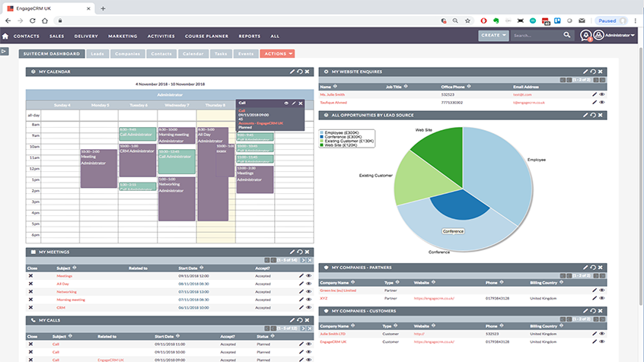Go to the next page of My Meetings
Viewport: 644px width, 362px height.
coord(304,260)
